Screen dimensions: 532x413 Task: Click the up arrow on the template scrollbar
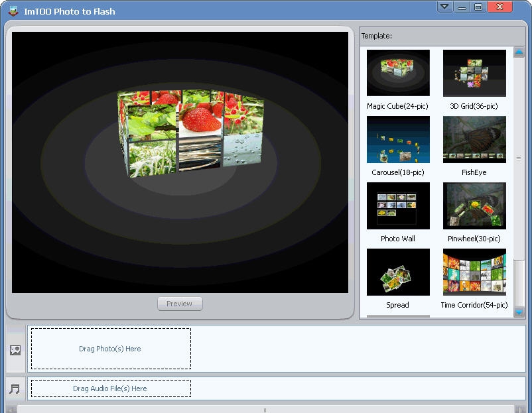(x=519, y=52)
